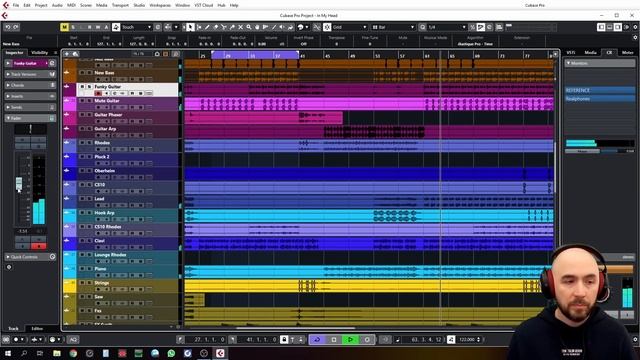This screenshot has width=640, height=360.
Task: Select the Mute X tool
Action: click(240, 27)
